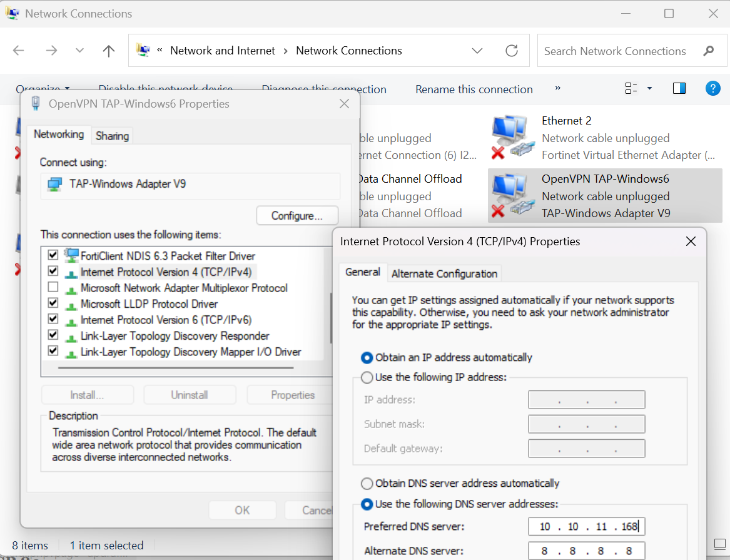Change view layout icon in toolbar
Viewport: 730px width, 560px height.
click(x=631, y=88)
